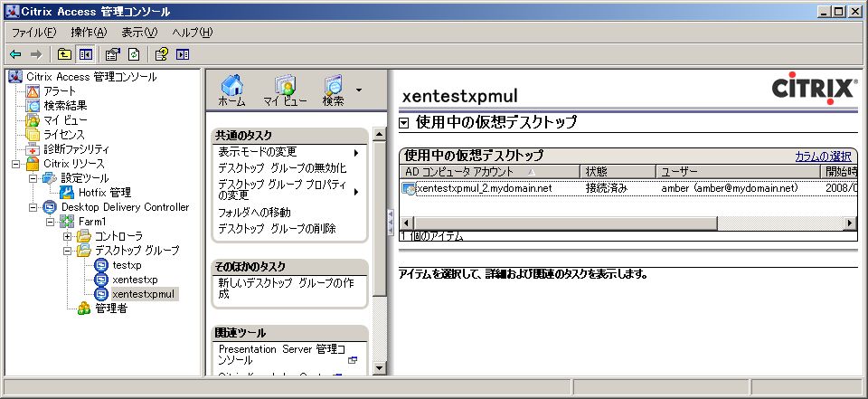Select マイ ビュー tree node

click(x=65, y=120)
